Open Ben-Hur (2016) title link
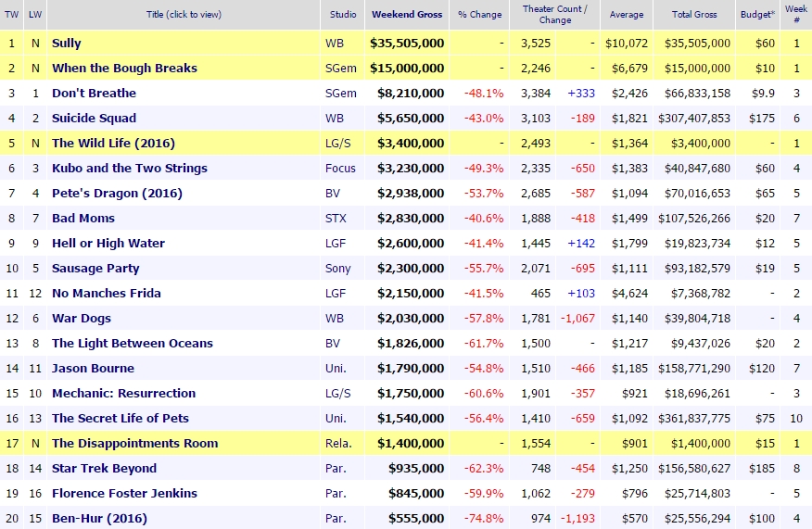Screen dimensions: 812x529 (99, 518)
